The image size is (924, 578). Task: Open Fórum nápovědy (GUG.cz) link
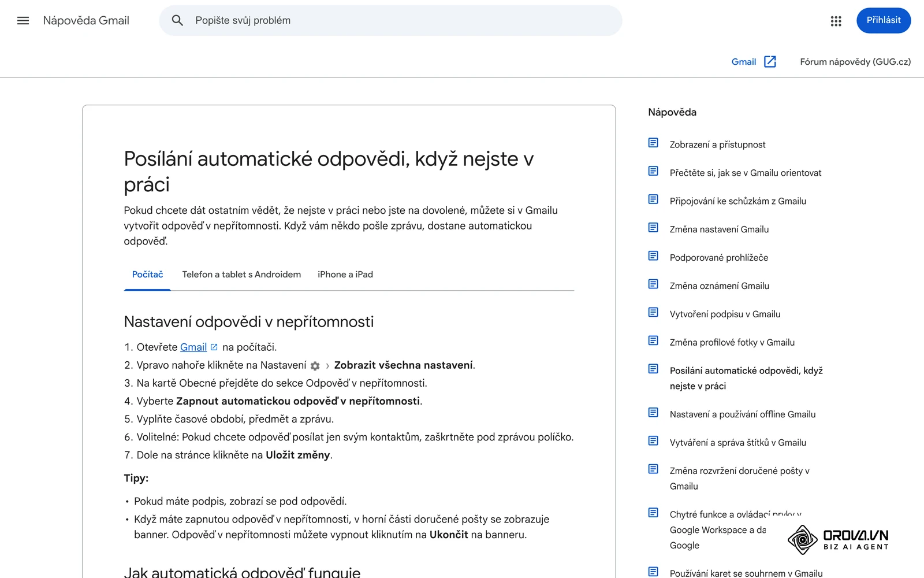click(855, 62)
